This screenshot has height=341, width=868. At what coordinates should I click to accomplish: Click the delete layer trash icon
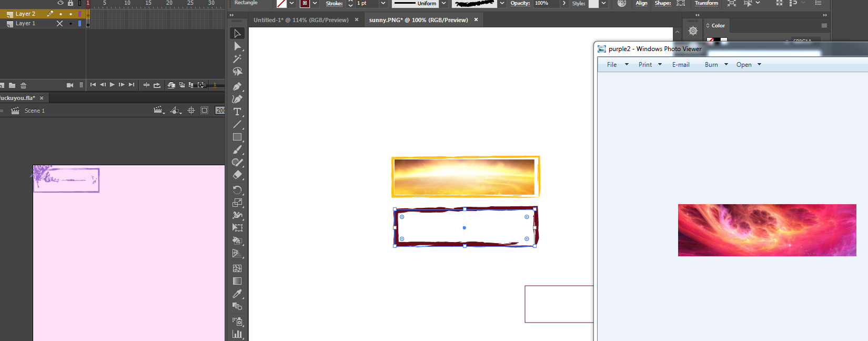coord(23,85)
